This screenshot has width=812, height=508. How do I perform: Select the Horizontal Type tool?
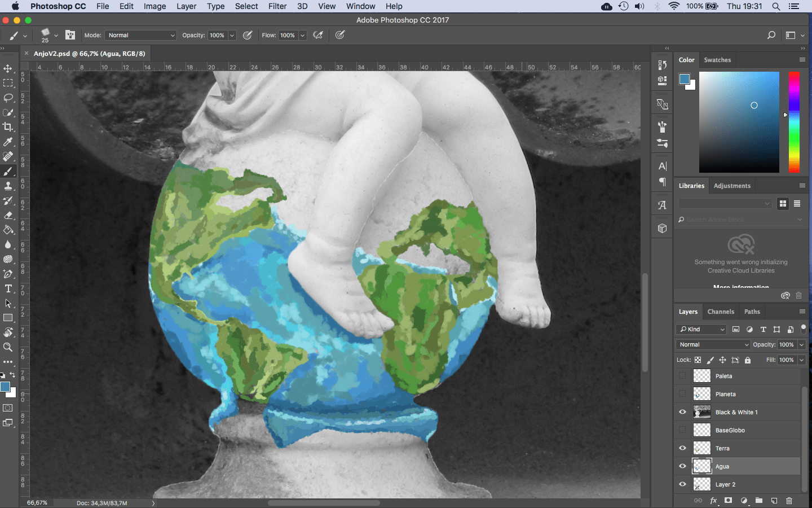click(x=8, y=288)
